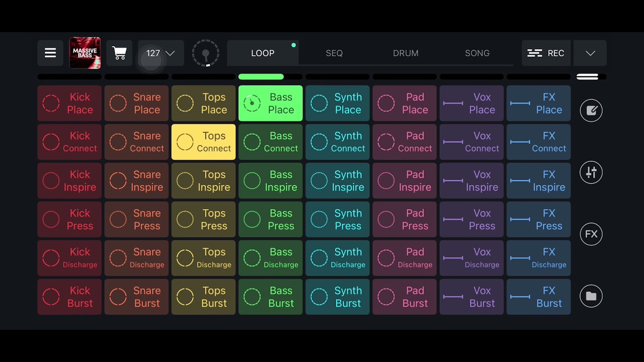The height and width of the screenshot is (362, 644).
Task: Activate the Kick Discharge pad
Action: [69, 258]
